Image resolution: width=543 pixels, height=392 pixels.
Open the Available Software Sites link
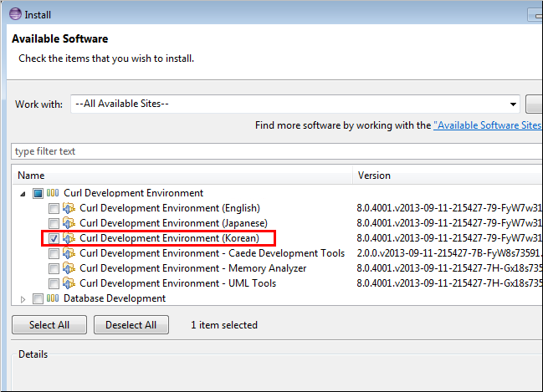tap(488, 125)
